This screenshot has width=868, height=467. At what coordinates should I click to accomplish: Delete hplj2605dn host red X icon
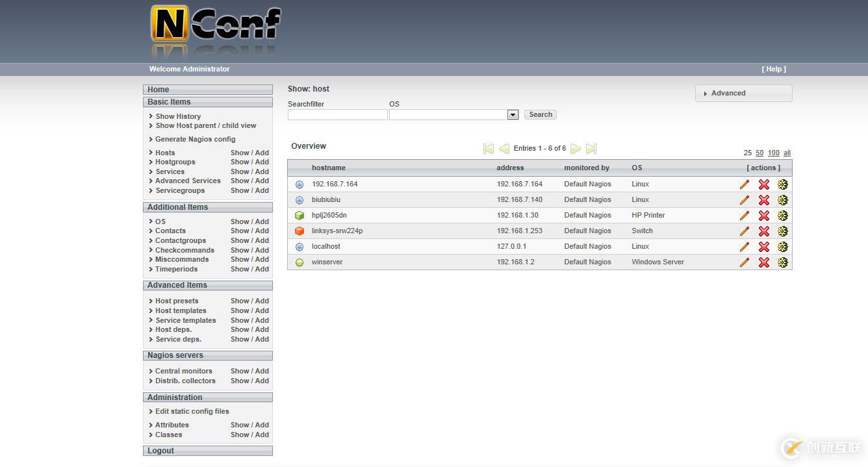[x=764, y=216]
